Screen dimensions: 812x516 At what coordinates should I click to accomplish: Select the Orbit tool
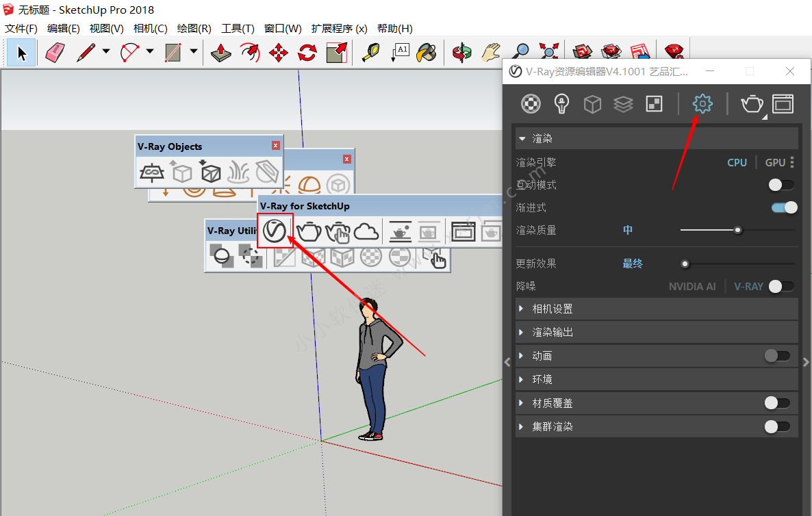[462, 53]
